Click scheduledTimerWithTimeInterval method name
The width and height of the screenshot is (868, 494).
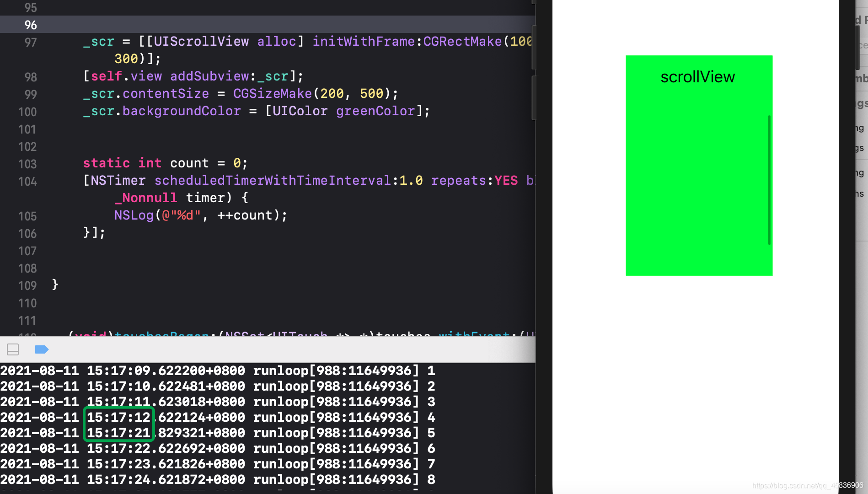tap(273, 180)
